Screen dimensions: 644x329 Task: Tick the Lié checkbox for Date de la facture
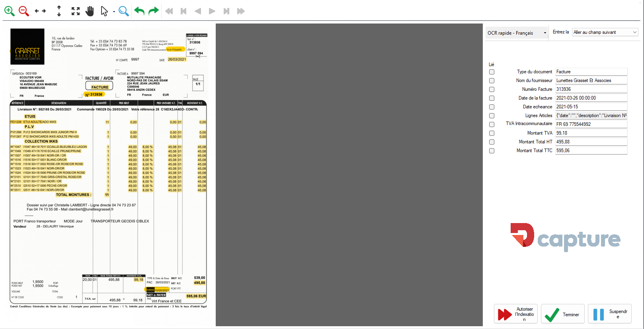(492, 98)
